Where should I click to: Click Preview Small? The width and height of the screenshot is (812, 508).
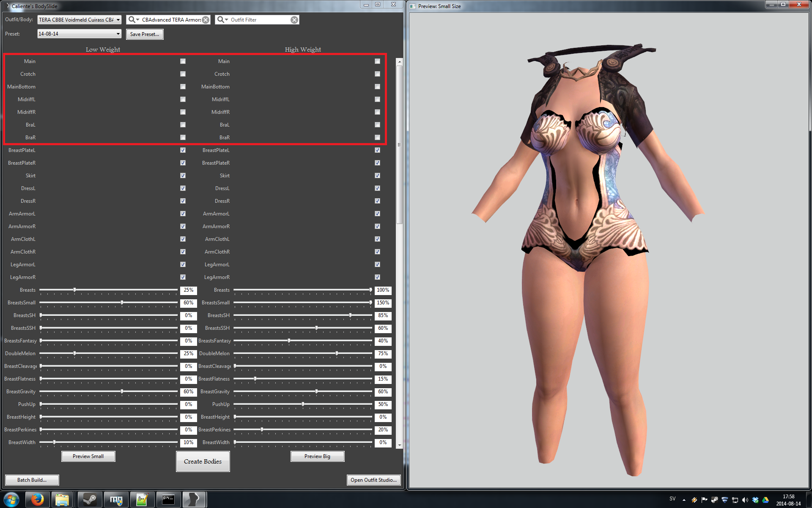pyautogui.click(x=88, y=456)
